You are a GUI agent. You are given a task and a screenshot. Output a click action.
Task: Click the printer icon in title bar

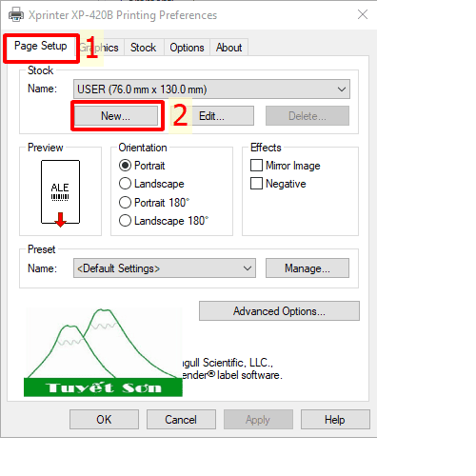click(x=16, y=14)
